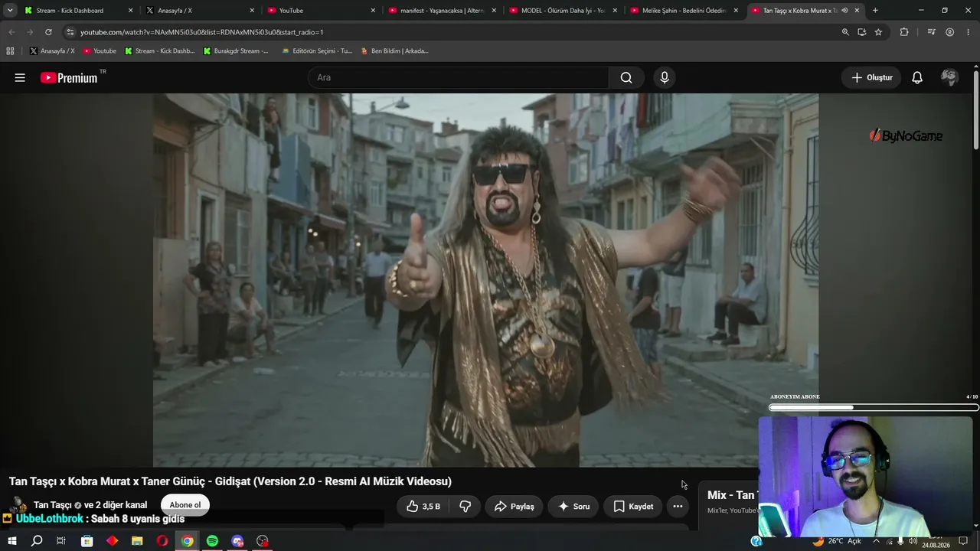Open Task View on the taskbar
This screenshot has width=980, height=551.
pyautogui.click(x=61, y=541)
